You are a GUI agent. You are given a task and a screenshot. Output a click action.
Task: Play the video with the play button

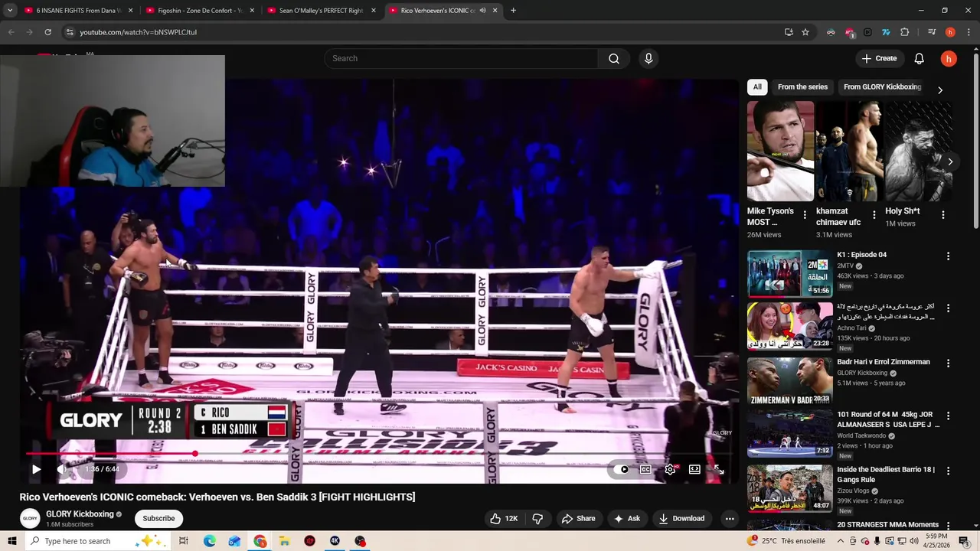pos(36,469)
